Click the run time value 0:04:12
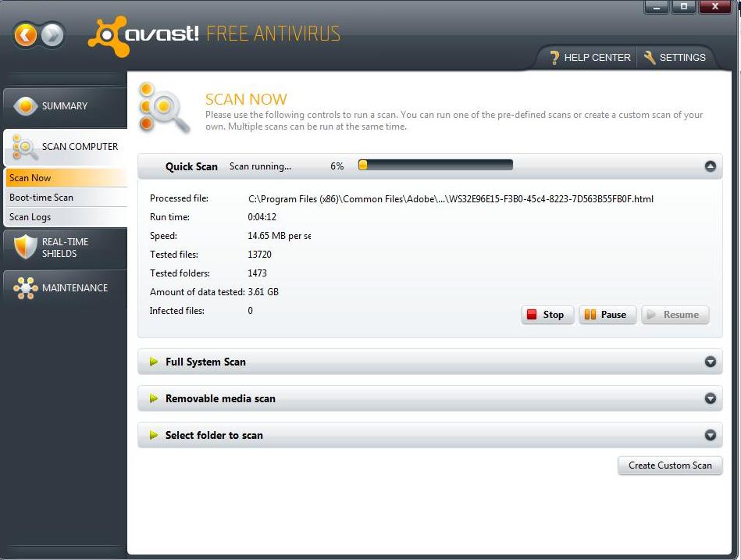Image resolution: width=741 pixels, height=560 pixels. click(262, 217)
